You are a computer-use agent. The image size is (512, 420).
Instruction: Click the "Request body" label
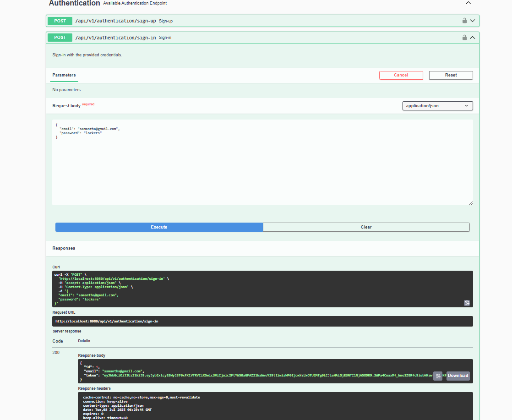(66, 106)
